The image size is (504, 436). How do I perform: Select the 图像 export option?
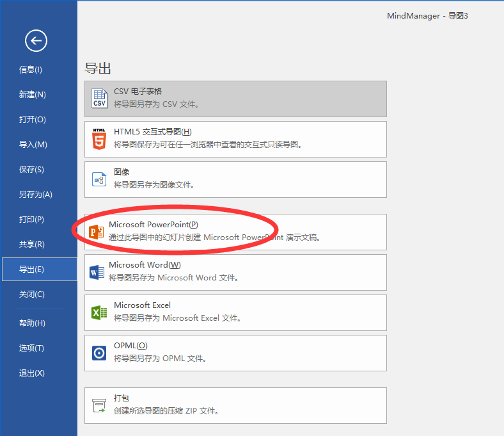235,179
